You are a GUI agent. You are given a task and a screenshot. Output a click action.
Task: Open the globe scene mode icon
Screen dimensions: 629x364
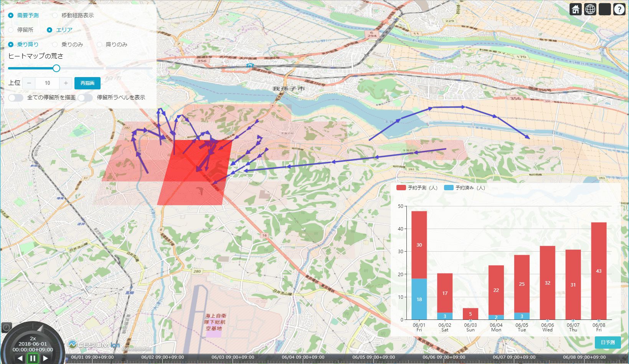[x=589, y=8]
